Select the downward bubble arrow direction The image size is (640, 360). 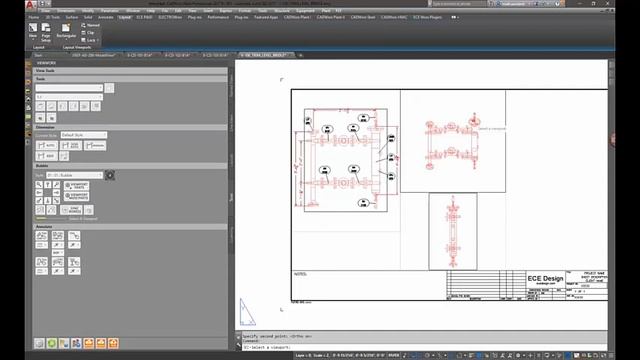(x=48, y=200)
